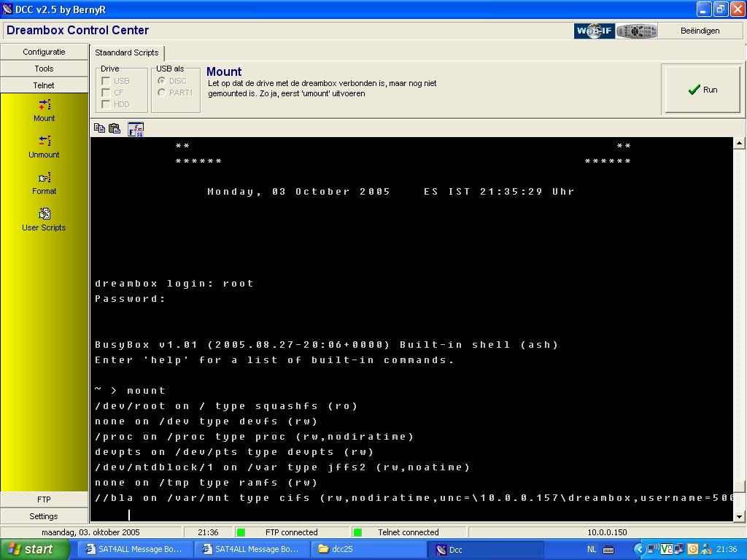This screenshot has height=560, width=747.
Task: Click the FTP connected green indicator
Action: (241, 532)
